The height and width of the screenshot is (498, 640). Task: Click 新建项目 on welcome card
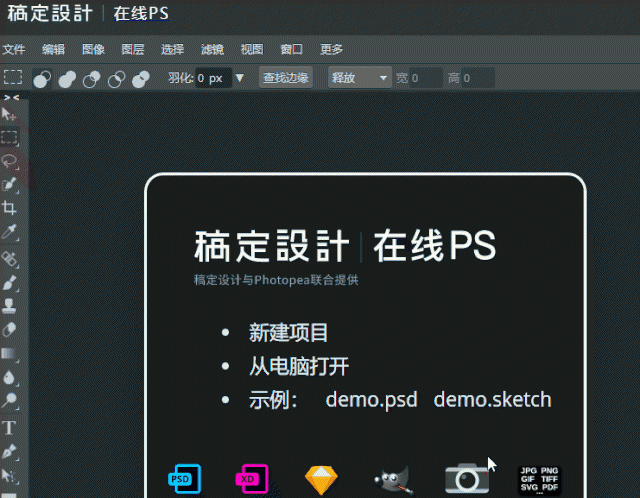288,332
